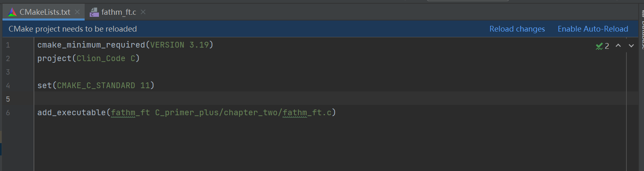Click the project command on line 2

pos(54,58)
